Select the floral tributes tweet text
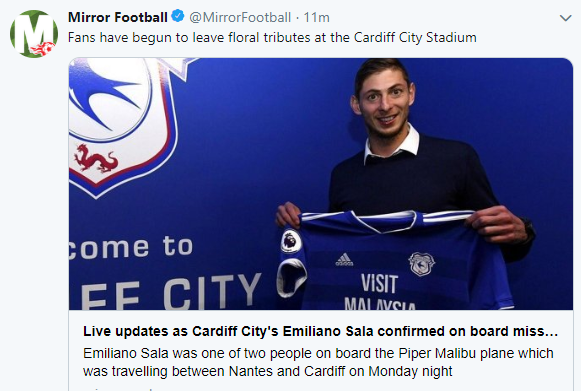581x391 pixels. (x=272, y=37)
